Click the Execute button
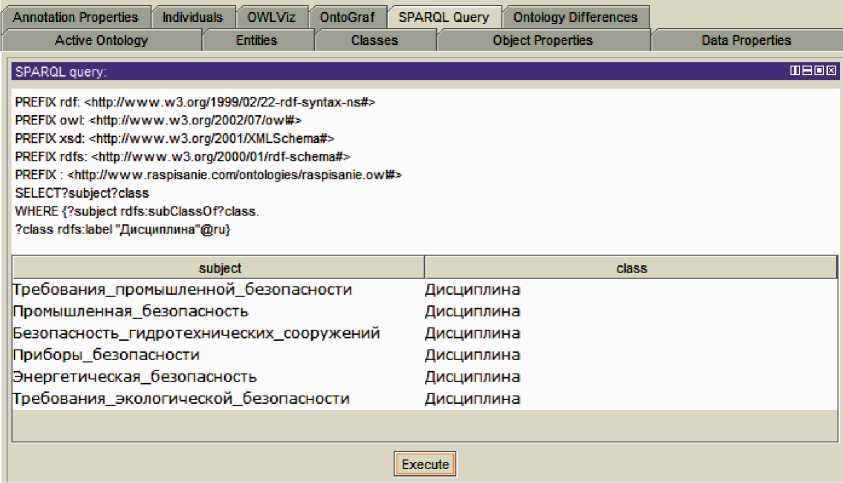This screenshot has width=843, height=483. pos(426,464)
